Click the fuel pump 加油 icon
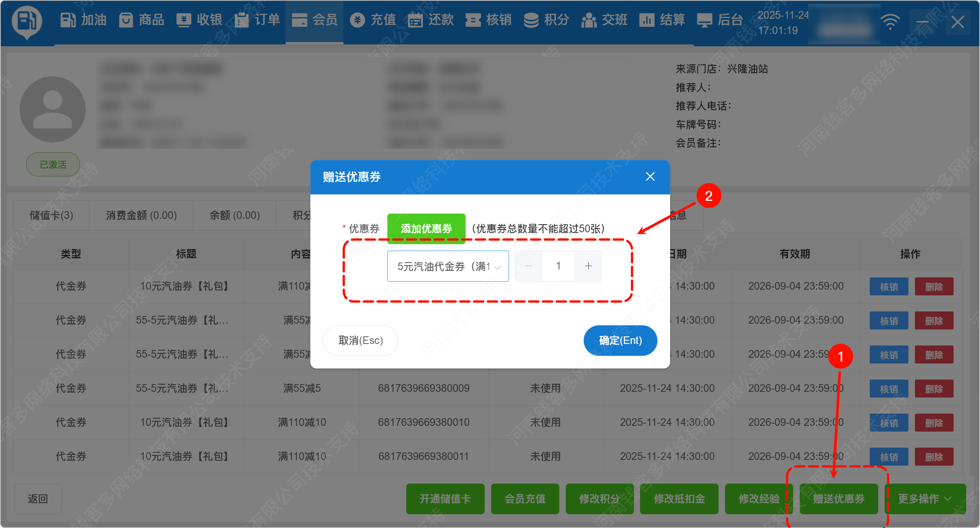980x528 pixels. pyautogui.click(x=69, y=20)
